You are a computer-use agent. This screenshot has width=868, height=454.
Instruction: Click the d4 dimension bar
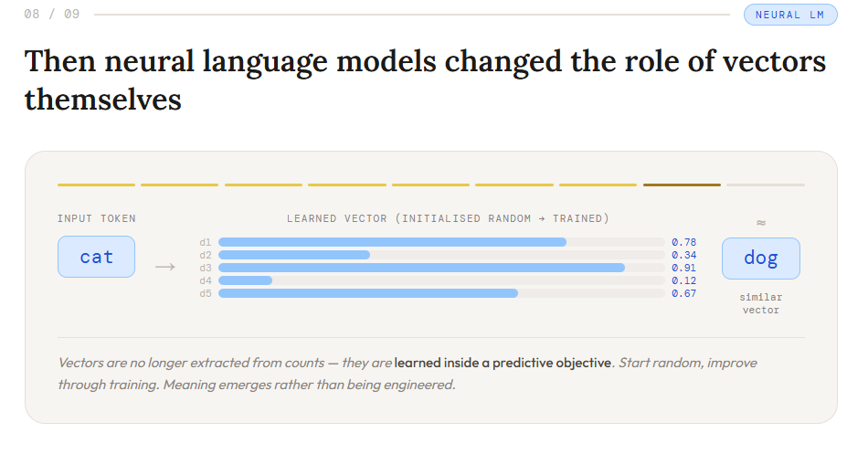click(x=441, y=280)
